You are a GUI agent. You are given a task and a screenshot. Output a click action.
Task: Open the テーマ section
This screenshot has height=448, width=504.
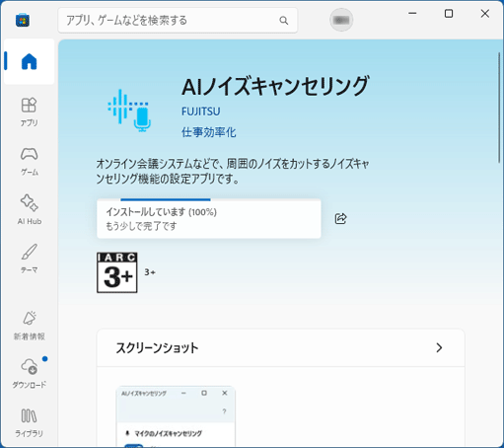(29, 259)
